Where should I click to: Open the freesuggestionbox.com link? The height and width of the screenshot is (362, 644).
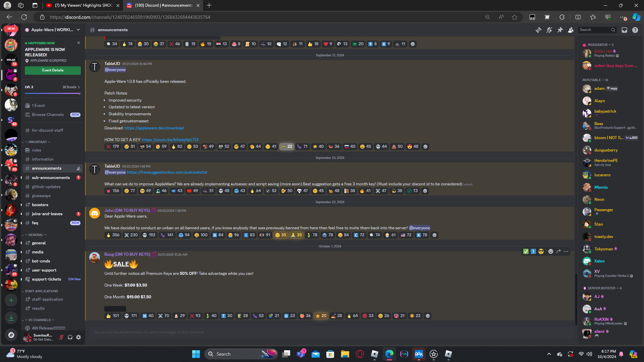pyautogui.click(x=167, y=172)
